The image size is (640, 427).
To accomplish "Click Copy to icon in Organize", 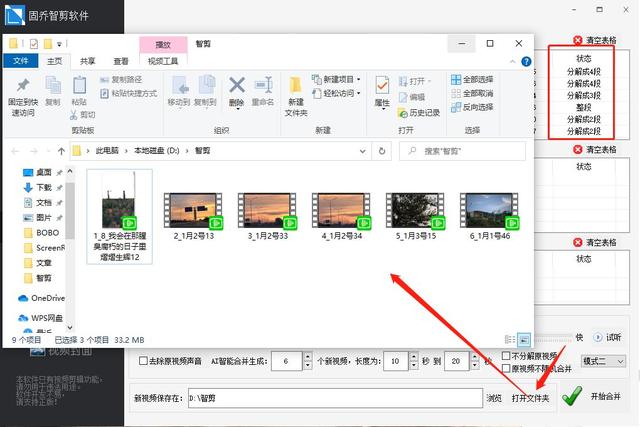I will click(x=206, y=86).
